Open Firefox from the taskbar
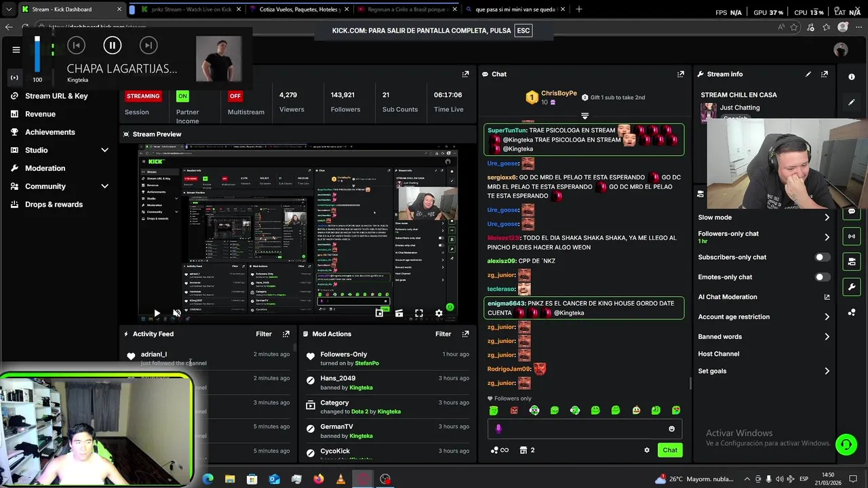The height and width of the screenshot is (488, 868). pyautogui.click(x=319, y=479)
